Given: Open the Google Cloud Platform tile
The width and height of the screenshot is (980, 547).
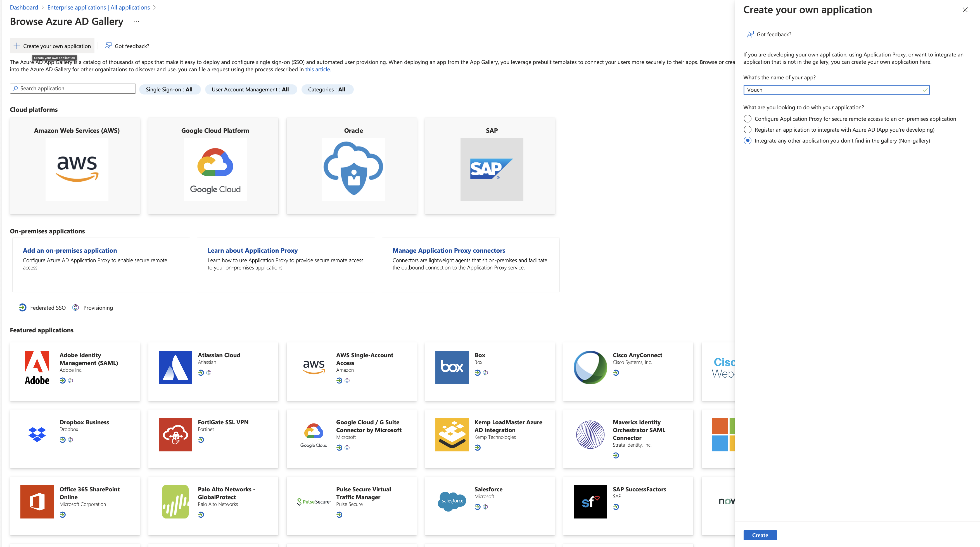Looking at the screenshot, I should pyautogui.click(x=215, y=169).
